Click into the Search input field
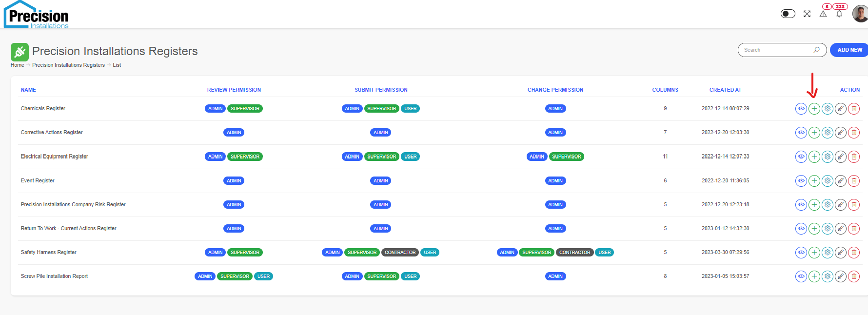The image size is (868, 315). pos(776,50)
